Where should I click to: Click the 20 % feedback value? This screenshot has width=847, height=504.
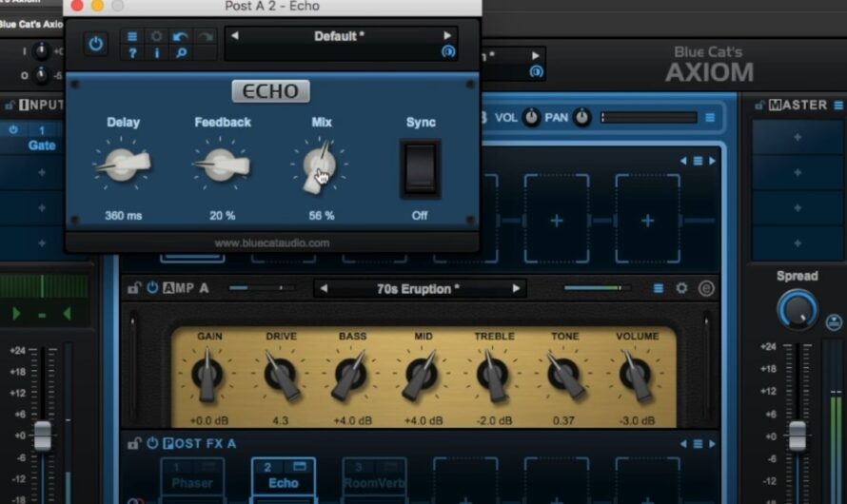click(x=222, y=216)
